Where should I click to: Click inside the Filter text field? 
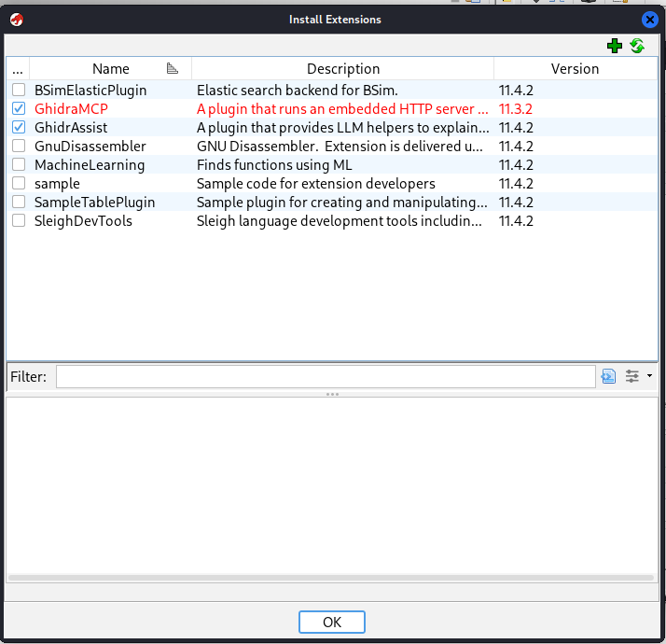pos(325,376)
